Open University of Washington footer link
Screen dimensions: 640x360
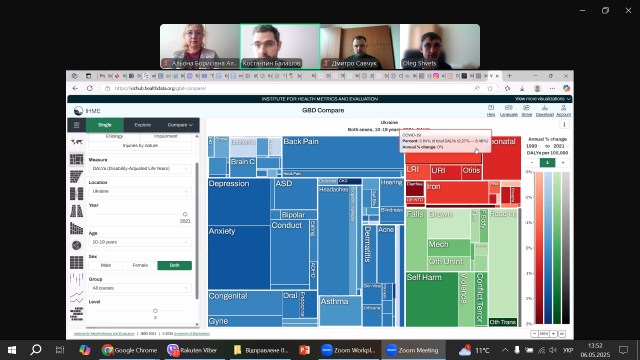[192, 334]
